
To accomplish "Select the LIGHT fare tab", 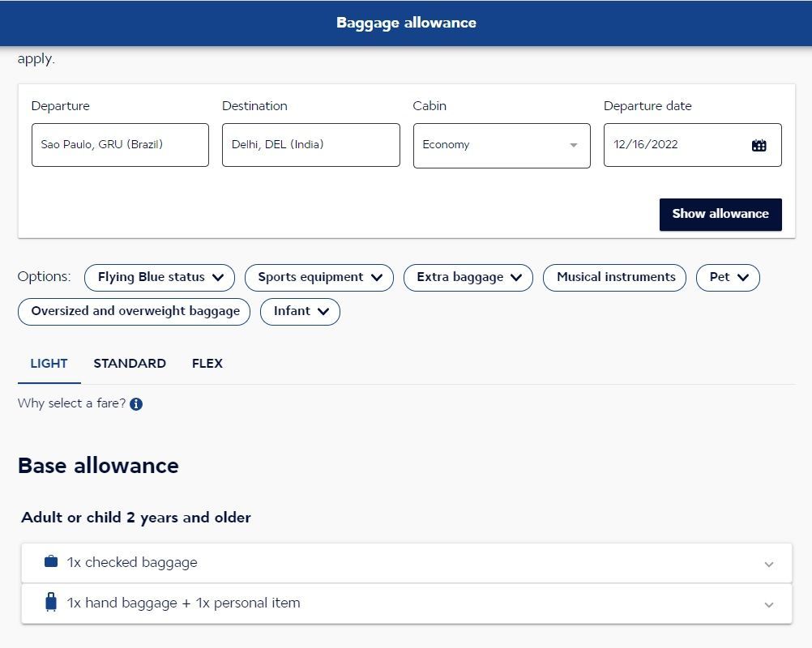I will pos(49,364).
